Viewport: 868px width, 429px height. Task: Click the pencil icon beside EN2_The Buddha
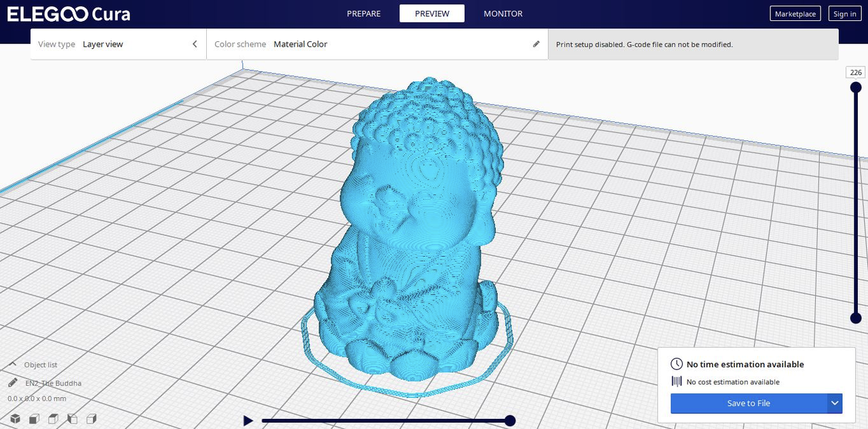click(13, 383)
